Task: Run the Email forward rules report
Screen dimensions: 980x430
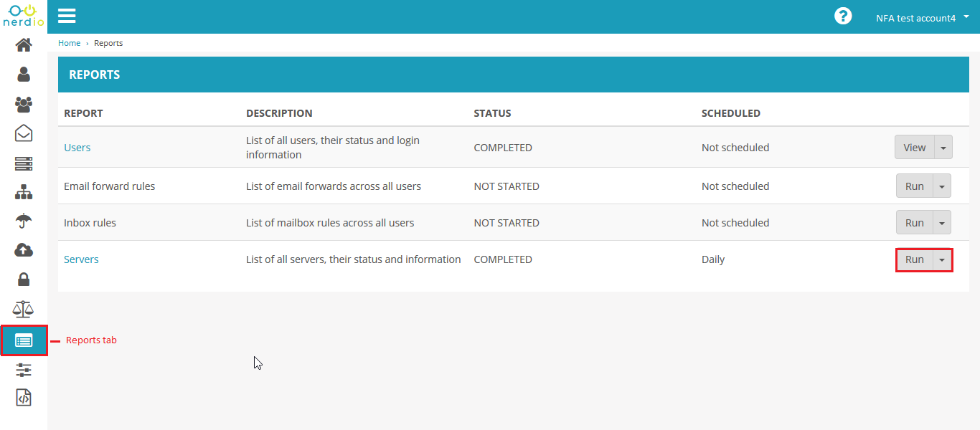Action: click(x=915, y=186)
